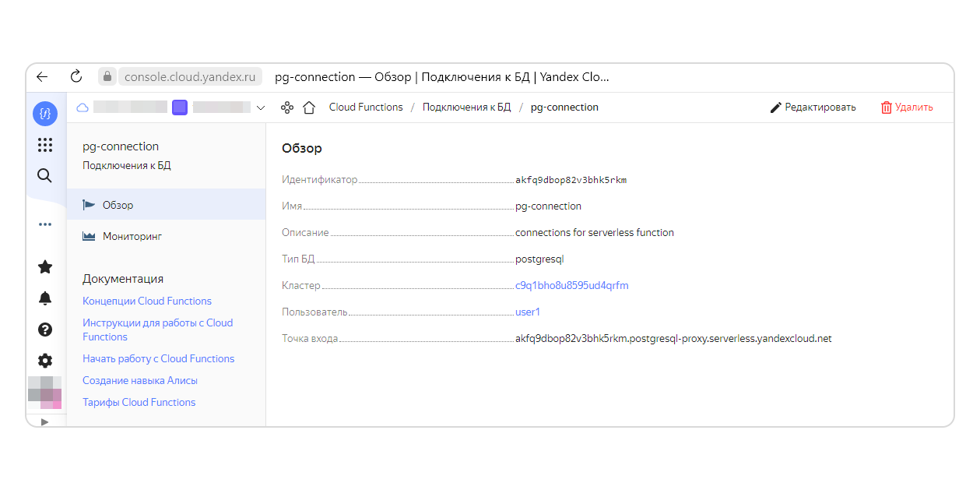980x490 pixels.
Task: Open Подключения к БД breadcrumb
Action: (x=467, y=108)
